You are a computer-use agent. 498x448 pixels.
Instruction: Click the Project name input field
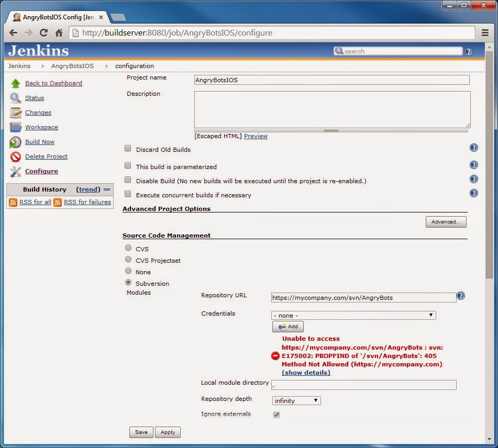pyautogui.click(x=331, y=80)
